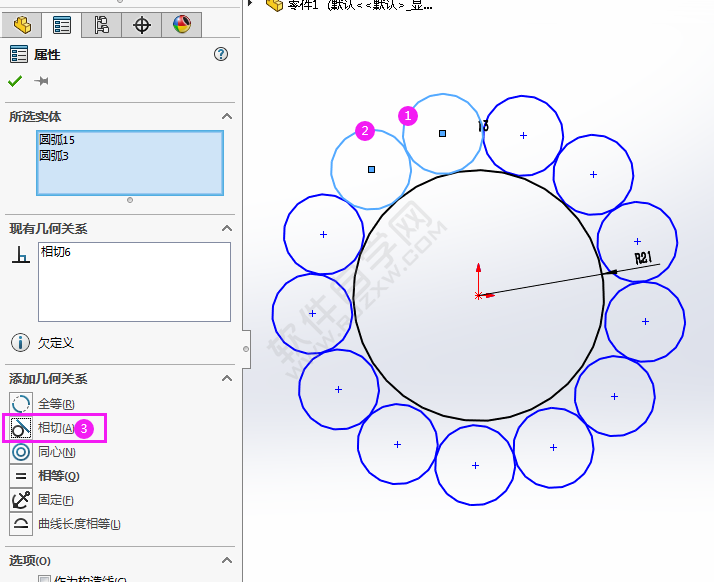Add the 相切 tangent relation

(x=55, y=428)
